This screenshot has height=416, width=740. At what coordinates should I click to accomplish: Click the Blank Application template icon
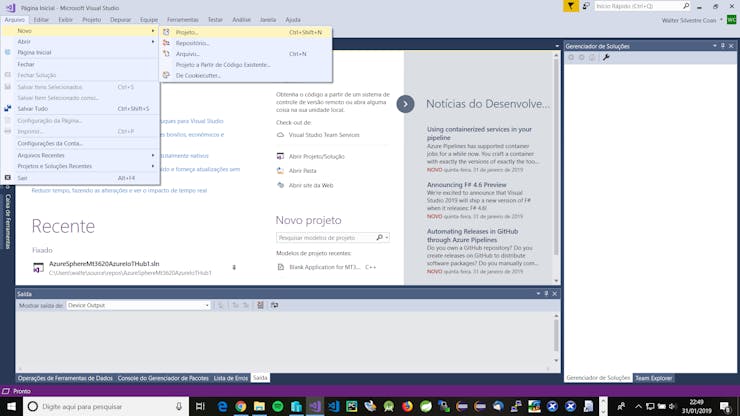(x=281, y=267)
